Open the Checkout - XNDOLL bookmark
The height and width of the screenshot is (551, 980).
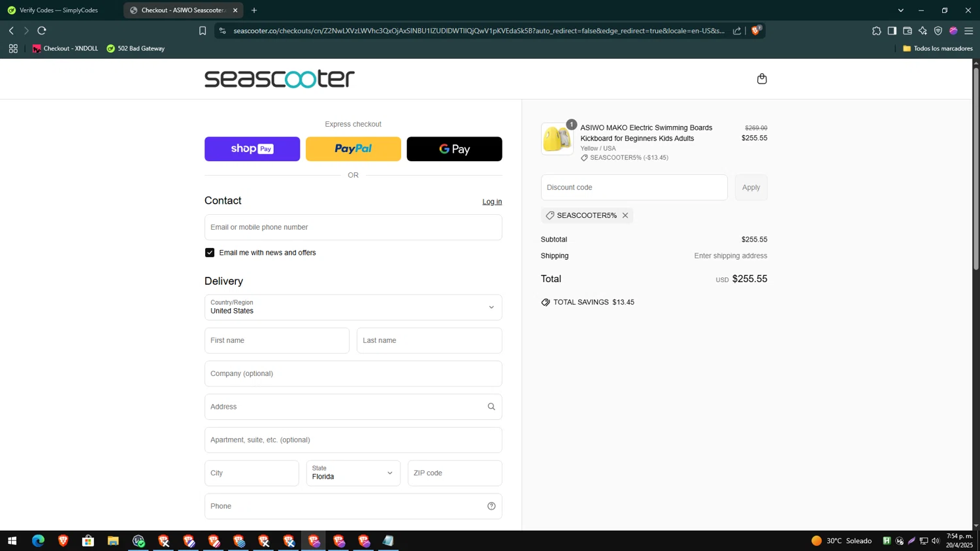point(65,48)
